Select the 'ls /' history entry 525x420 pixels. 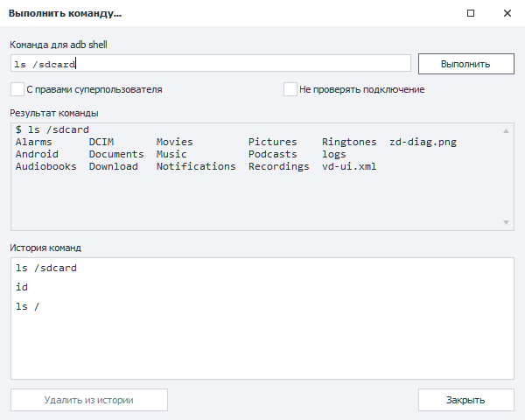tap(27, 306)
